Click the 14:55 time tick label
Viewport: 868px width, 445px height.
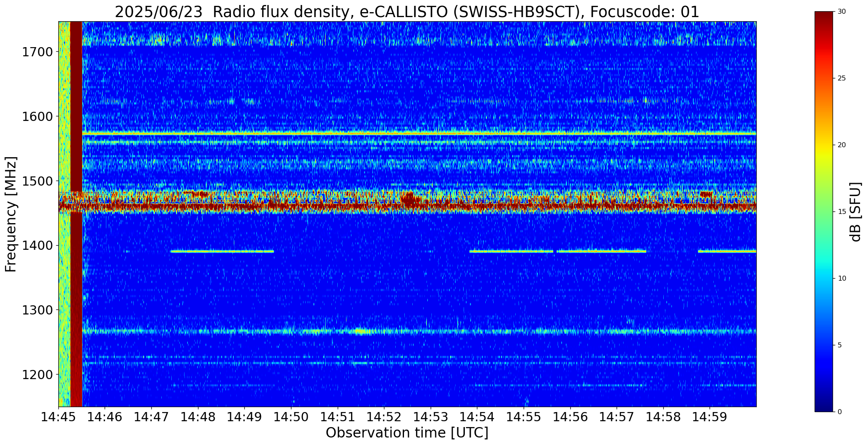coord(524,416)
